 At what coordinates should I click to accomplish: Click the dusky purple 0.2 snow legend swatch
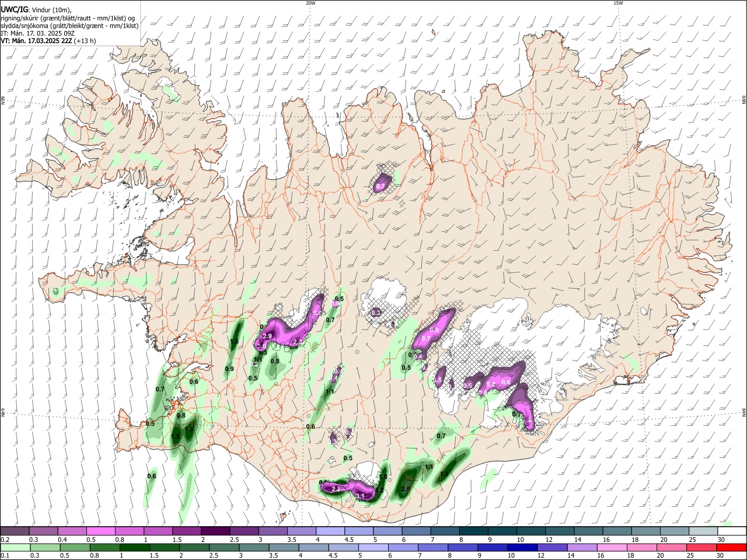[x=15, y=531]
